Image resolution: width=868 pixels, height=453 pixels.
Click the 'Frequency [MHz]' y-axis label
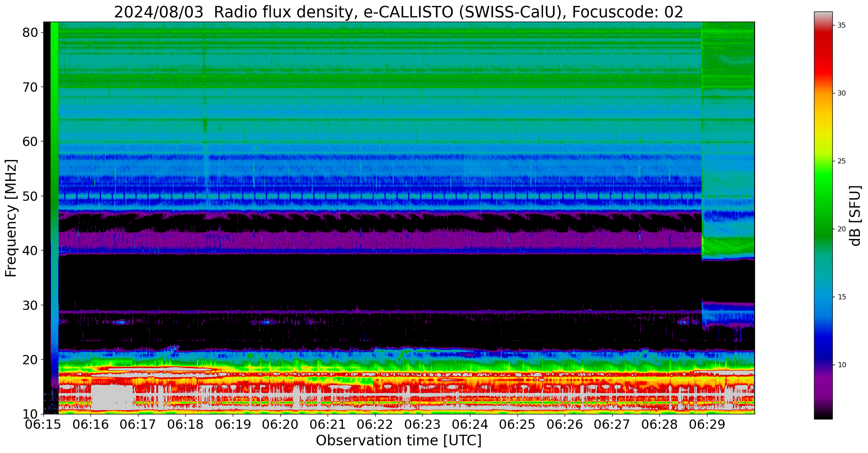coord(11,218)
